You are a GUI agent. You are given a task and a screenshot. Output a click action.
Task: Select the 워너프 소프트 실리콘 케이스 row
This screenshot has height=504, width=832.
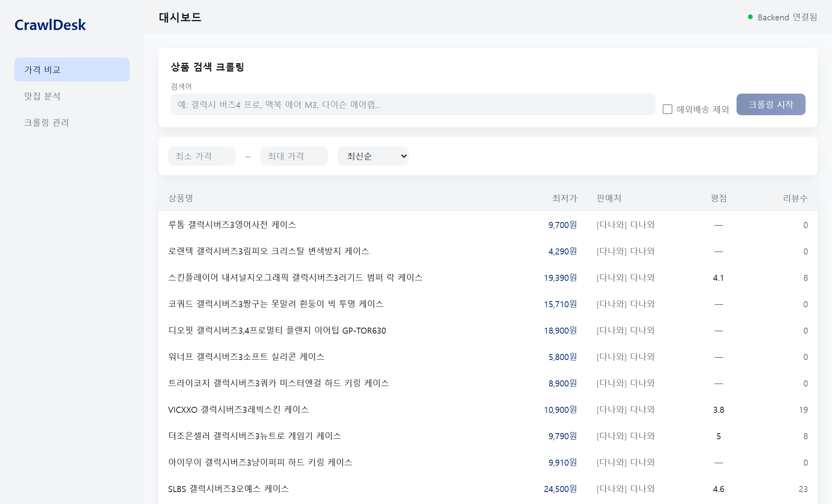pyautogui.click(x=488, y=357)
